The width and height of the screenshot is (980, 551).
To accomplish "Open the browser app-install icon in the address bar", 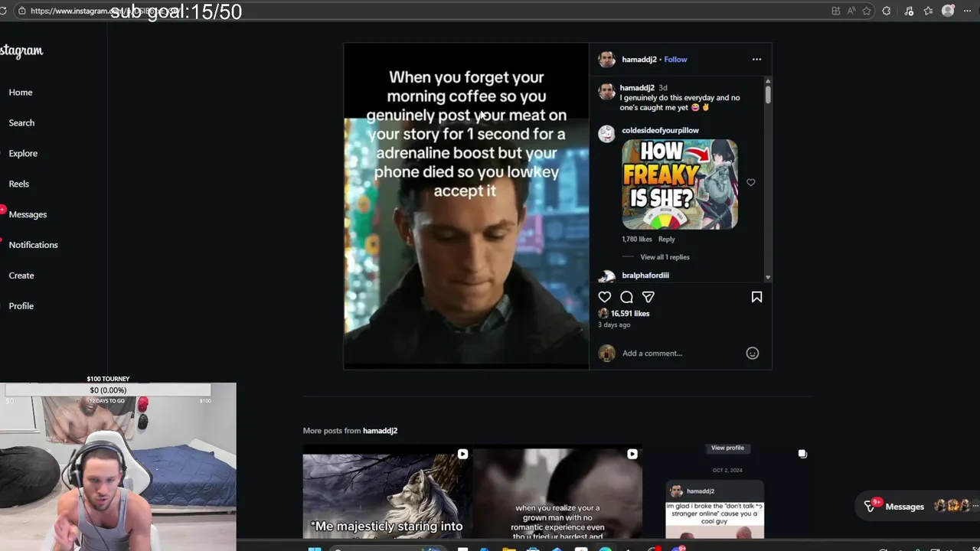I will tap(835, 11).
